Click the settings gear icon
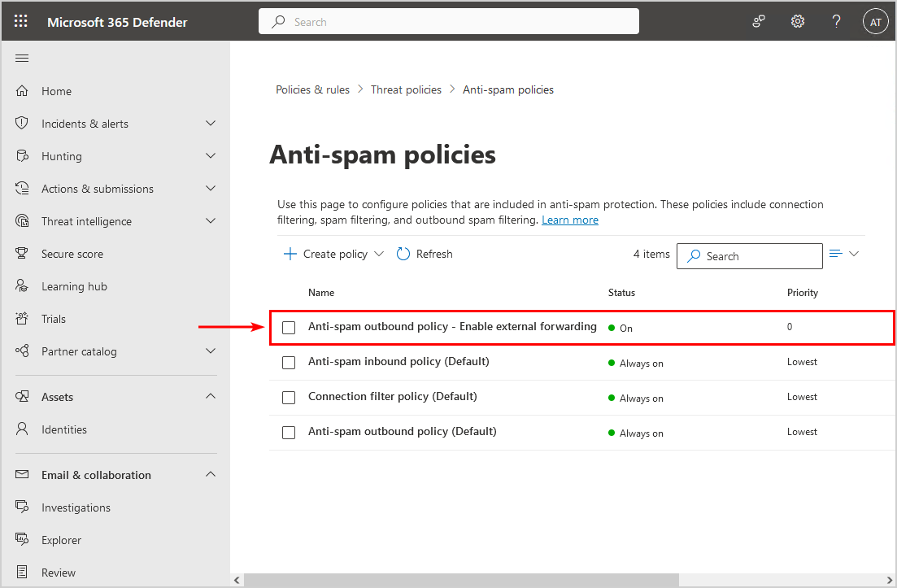This screenshot has width=897, height=588. (798, 22)
